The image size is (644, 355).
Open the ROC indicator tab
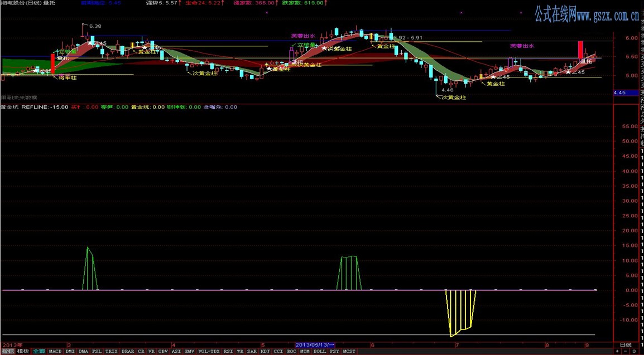point(292,351)
